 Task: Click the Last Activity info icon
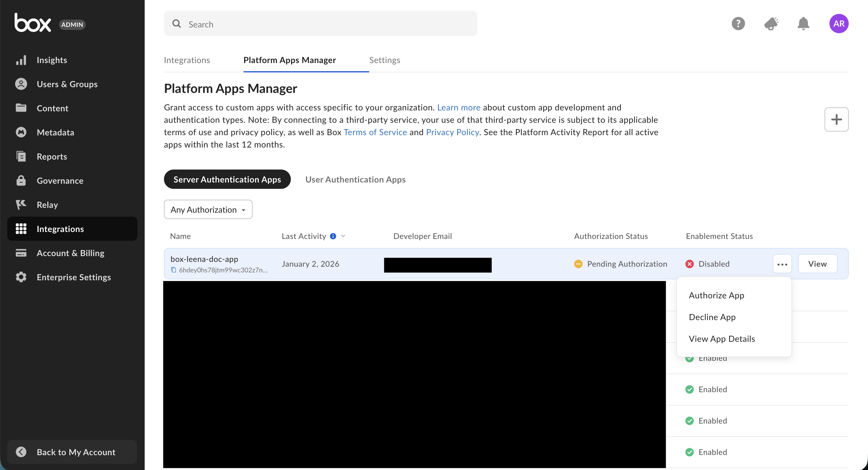point(333,236)
